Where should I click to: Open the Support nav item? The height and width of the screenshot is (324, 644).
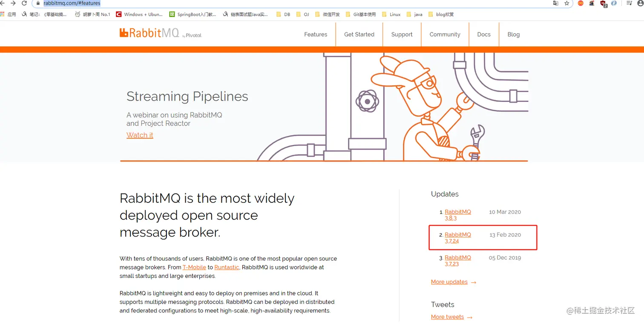[402, 35]
